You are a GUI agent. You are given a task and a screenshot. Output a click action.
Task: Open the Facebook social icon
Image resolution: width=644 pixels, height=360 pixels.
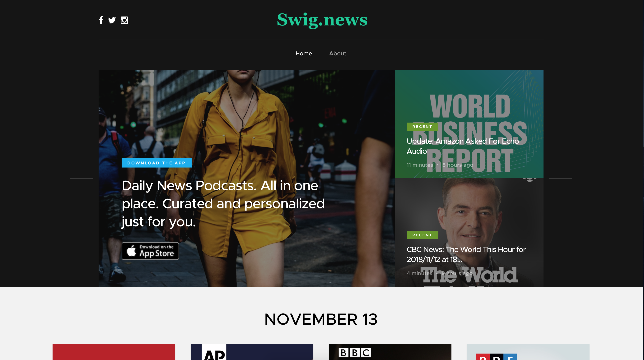coord(101,21)
